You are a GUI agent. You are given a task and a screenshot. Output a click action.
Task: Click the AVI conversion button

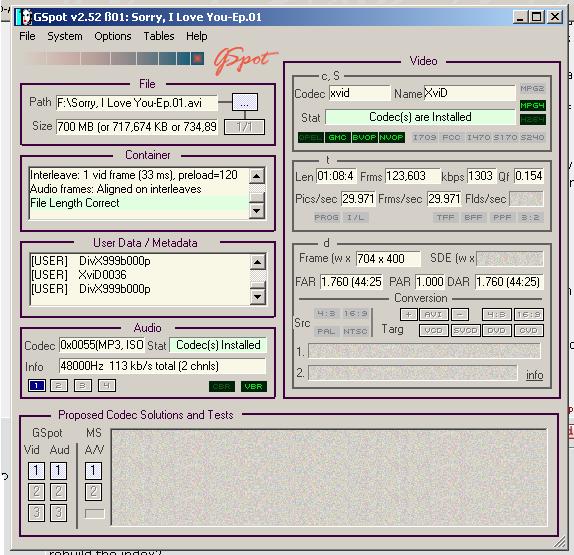point(434,314)
